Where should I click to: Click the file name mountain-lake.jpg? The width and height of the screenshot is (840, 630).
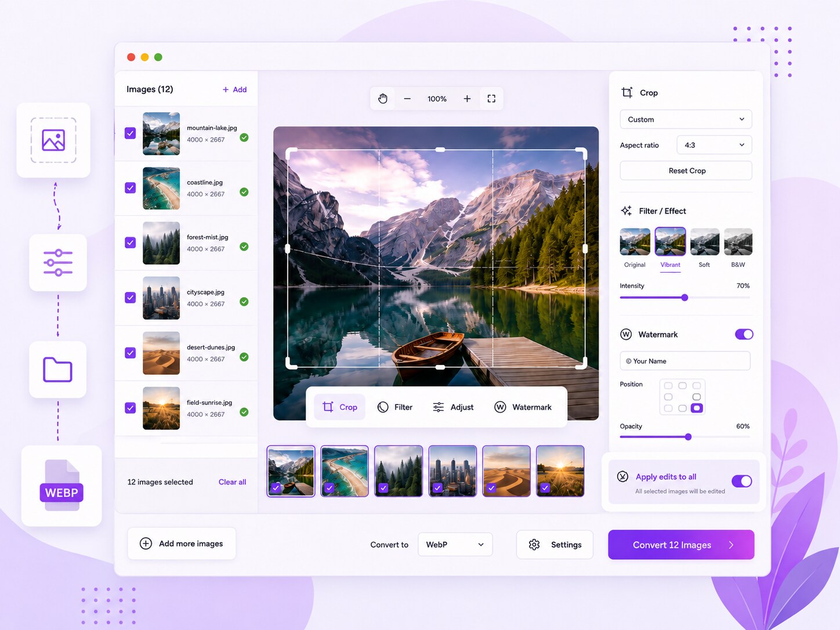coord(212,128)
